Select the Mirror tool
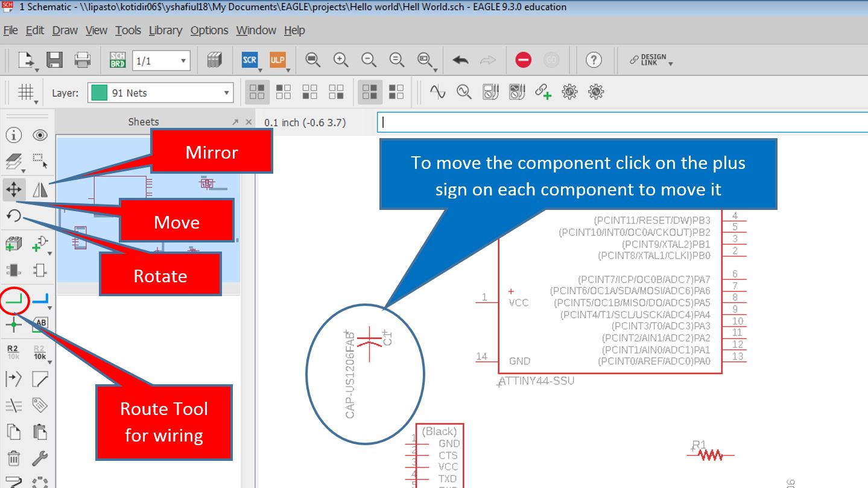Screen dimensions: 868x488 (x=40, y=190)
